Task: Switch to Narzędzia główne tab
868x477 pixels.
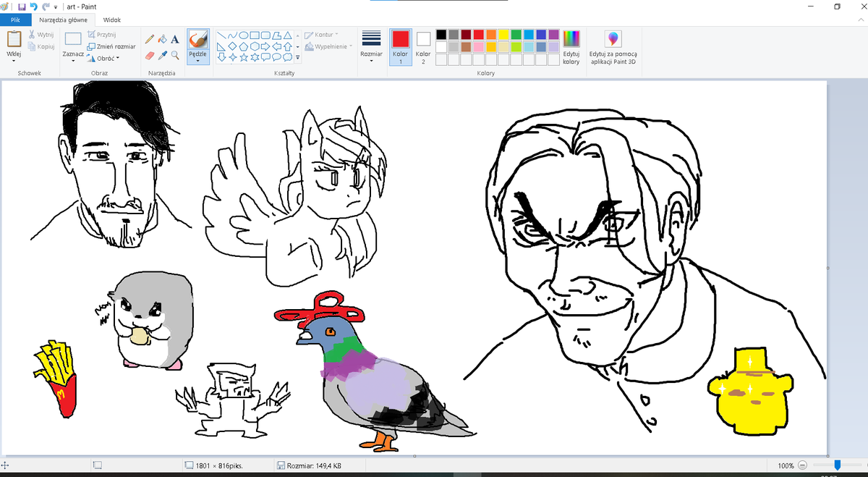Action: (64, 20)
